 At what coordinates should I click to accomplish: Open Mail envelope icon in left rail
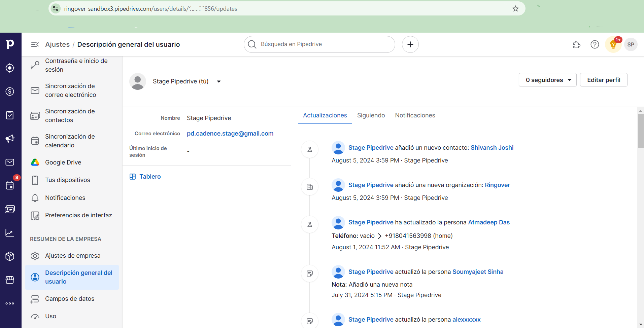[x=10, y=162]
